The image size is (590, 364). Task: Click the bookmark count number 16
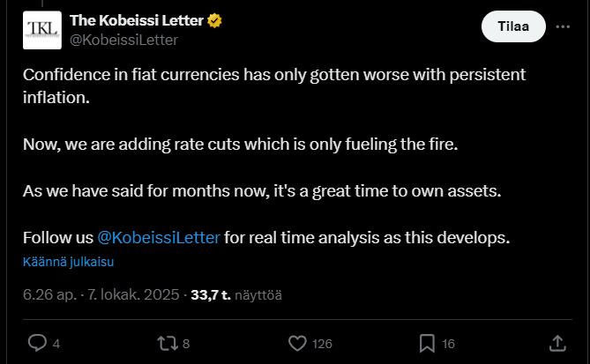coord(448,344)
